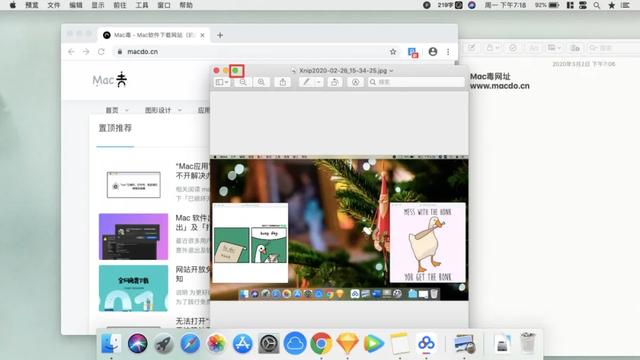The width and height of the screenshot is (640, 360).
Task: Open the Share button in Preview
Action: (x=282, y=82)
